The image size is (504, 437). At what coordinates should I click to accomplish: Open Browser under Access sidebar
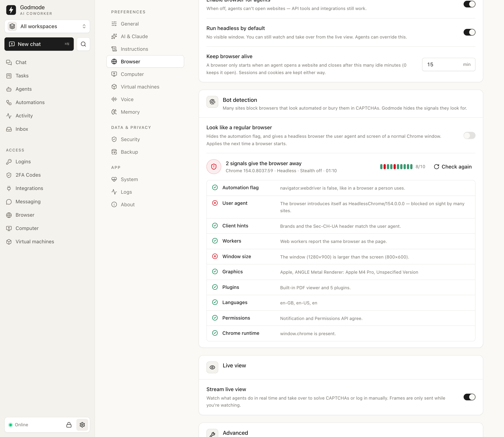pos(47,215)
